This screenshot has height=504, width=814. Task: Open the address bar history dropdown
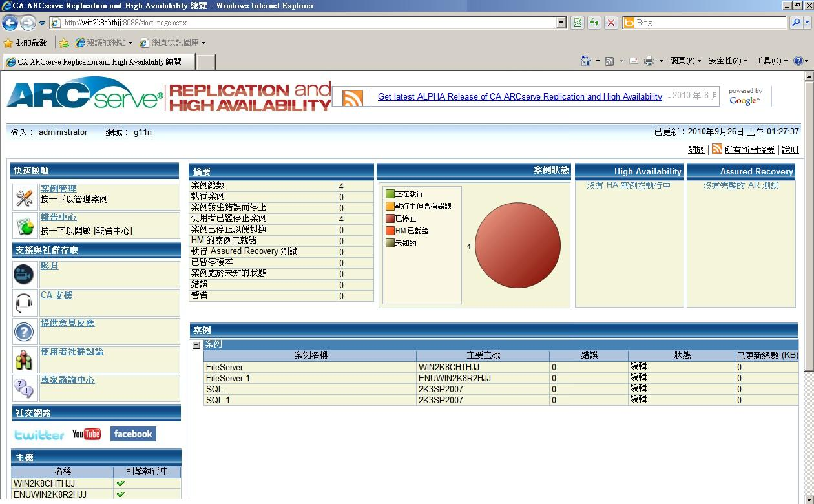(x=561, y=23)
